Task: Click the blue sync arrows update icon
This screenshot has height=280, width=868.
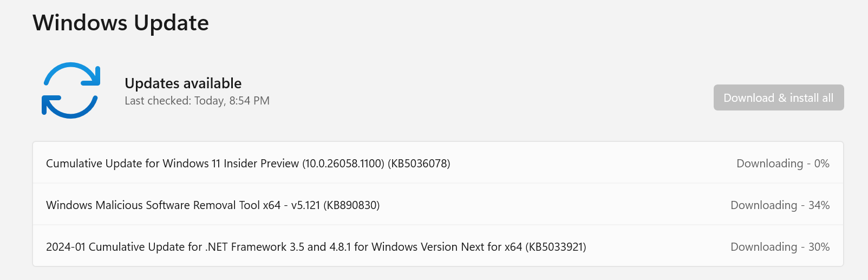Action: (x=71, y=90)
